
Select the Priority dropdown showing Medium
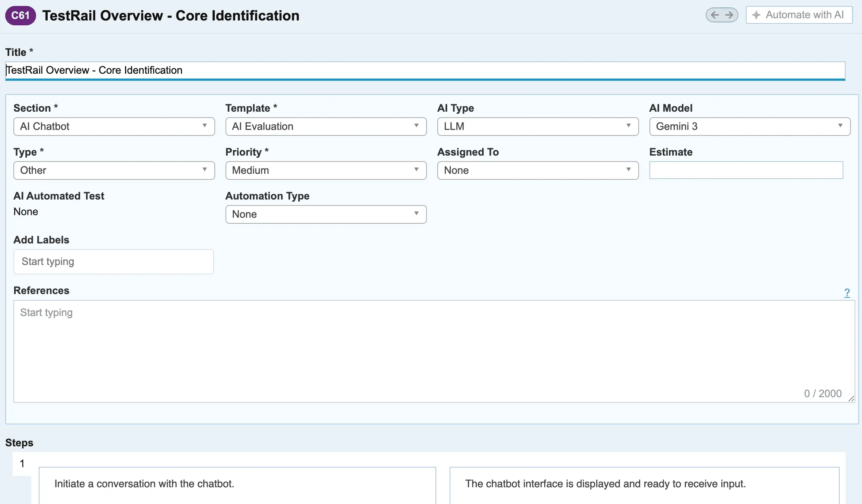pos(326,170)
